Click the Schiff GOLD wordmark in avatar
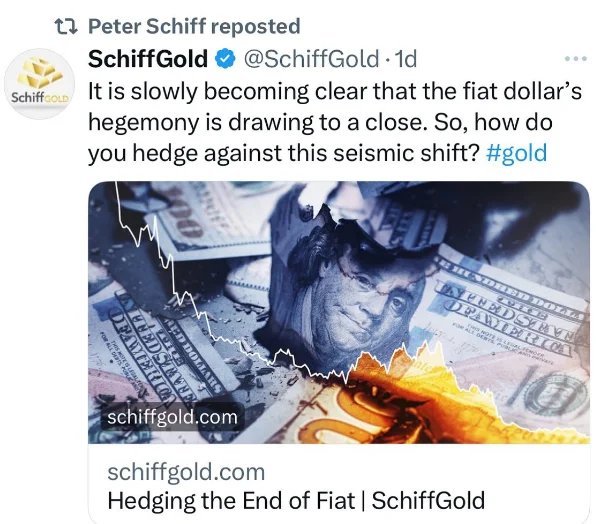The image size is (596, 524). [x=40, y=97]
